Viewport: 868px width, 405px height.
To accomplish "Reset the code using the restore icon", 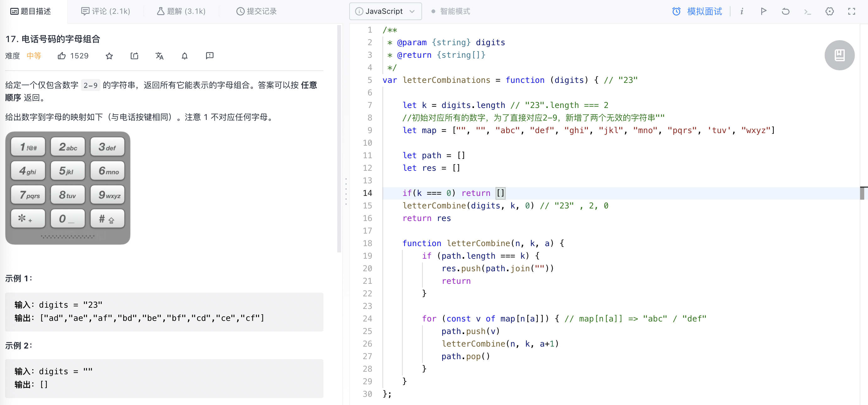I will tap(785, 11).
